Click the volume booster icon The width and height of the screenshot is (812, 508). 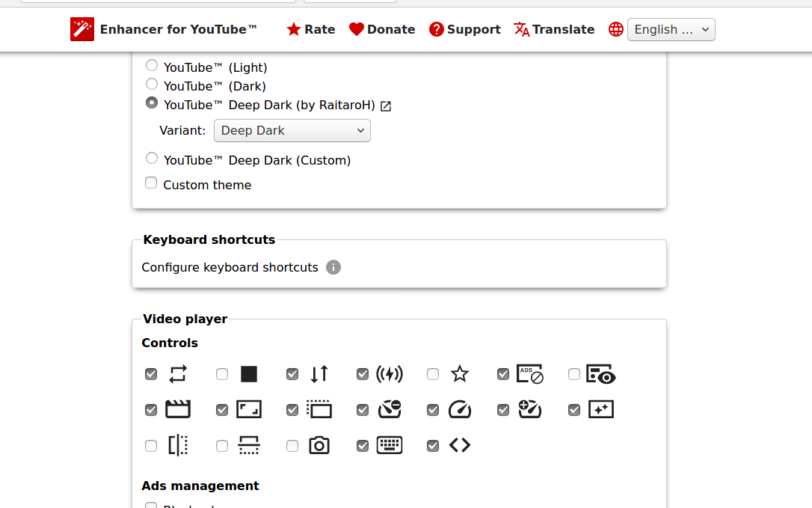point(390,374)
